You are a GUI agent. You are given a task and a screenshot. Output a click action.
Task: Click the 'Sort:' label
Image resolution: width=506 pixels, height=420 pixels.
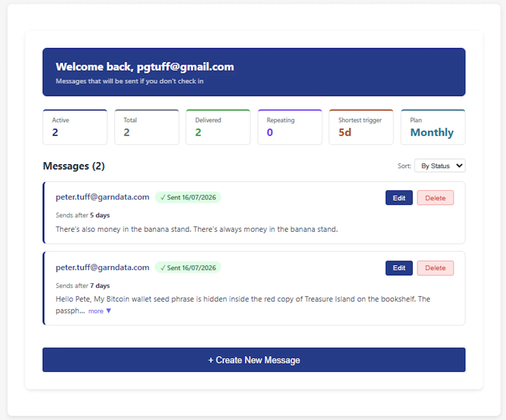(404, 166)
